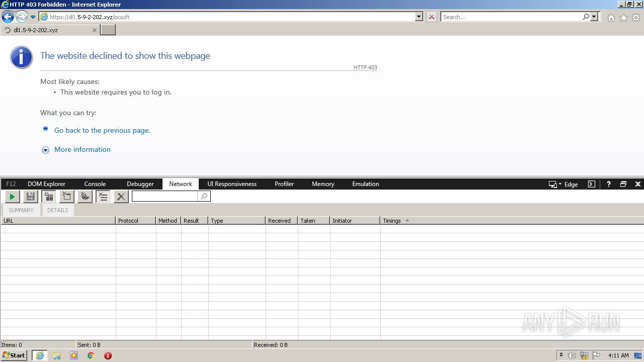Open developer tools help question mark
The width and height of the screenshot is (644, 362).
[608, 184]
